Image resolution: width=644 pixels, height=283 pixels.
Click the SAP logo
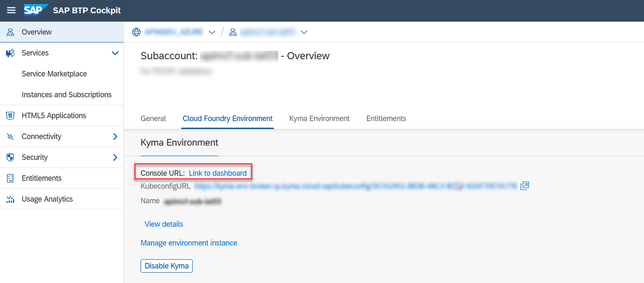(x=36, y=10)
